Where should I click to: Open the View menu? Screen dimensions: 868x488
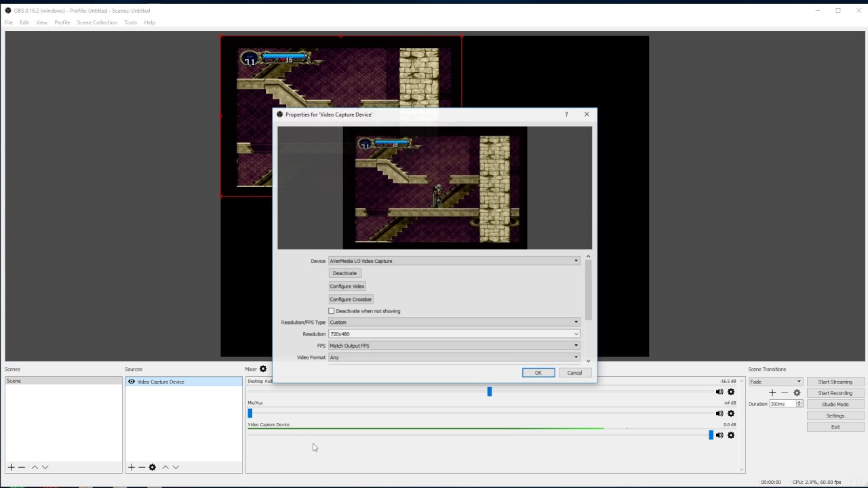pyautogui.click(x=42, y=22)
